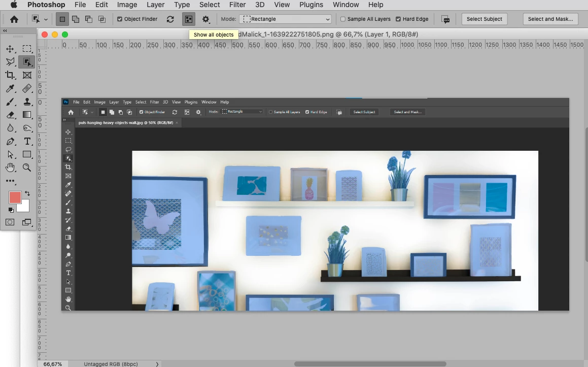Screen dimensions: 588x367
Task: Click the Add to selection icon
Action: [x=76, y=19]
